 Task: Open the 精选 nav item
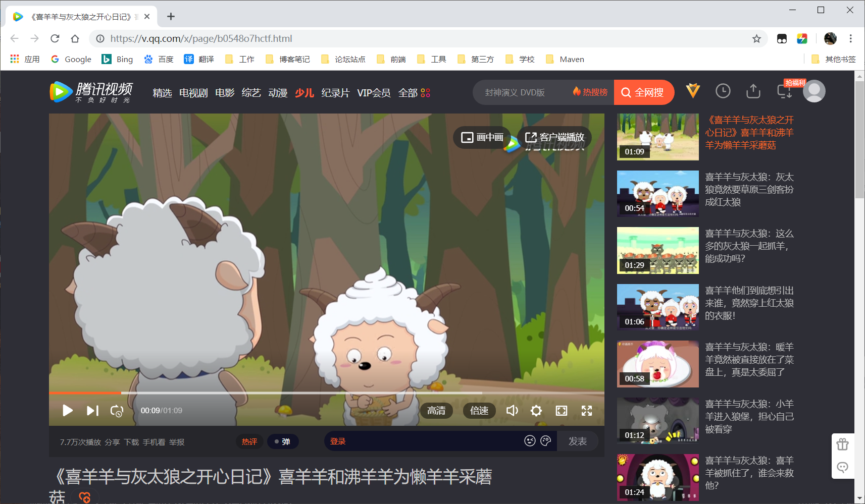click(162, 93)
